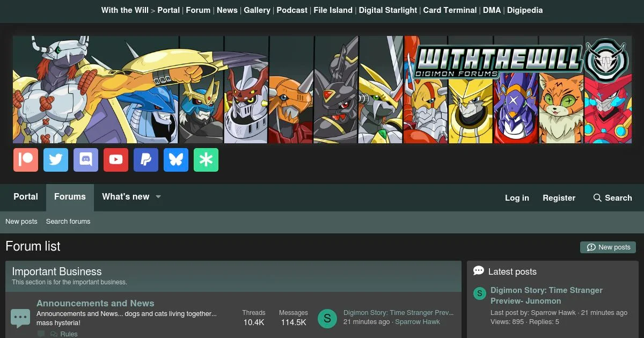Click the Sparrow Hawk avatar in Latest posts
This screenshot has height=338, width=644.
479,293
